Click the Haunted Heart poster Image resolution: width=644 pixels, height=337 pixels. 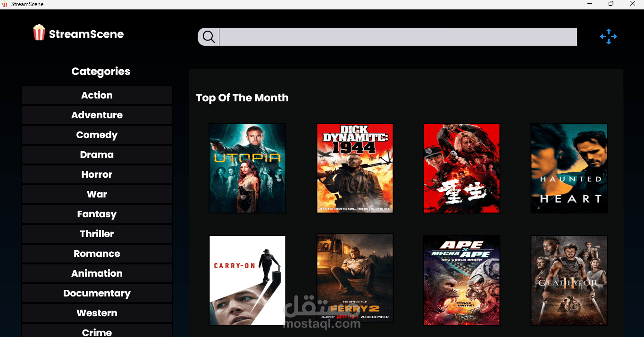point(569,168)
